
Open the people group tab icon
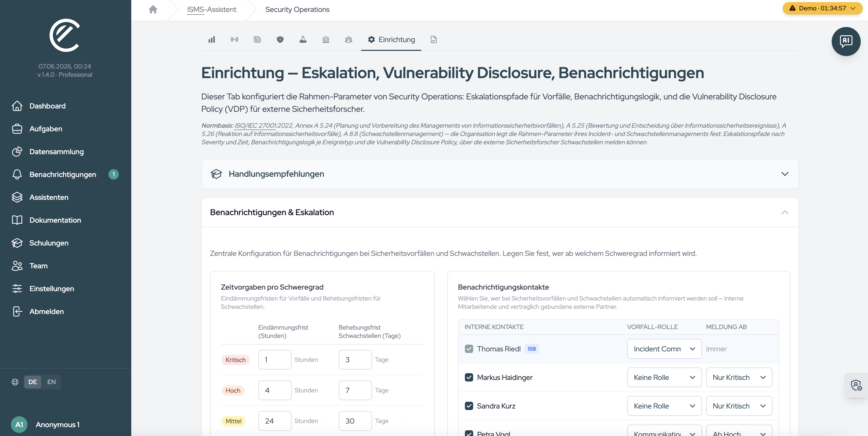point(349,39)
